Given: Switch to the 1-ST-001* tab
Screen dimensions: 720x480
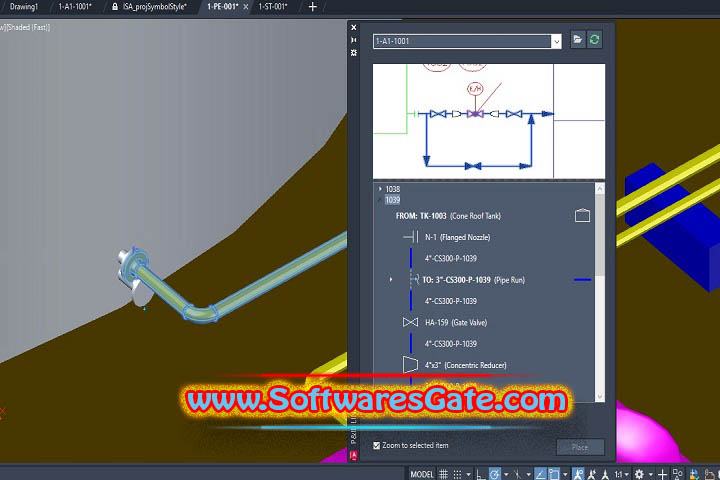Looking at the screenshot, I should (273, 6).
